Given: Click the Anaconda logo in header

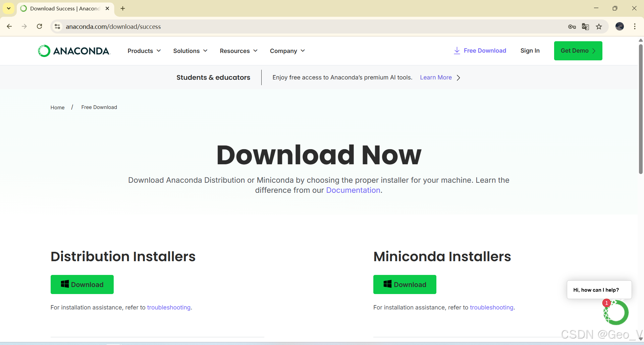Looking at the screenshot, I should (x=74, y=51).
